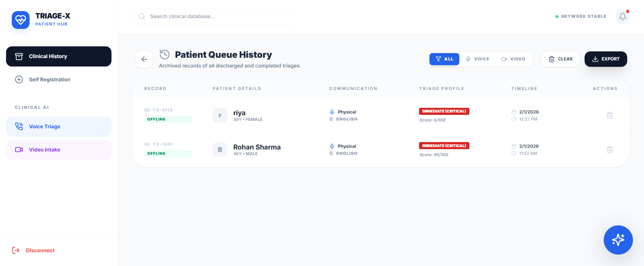Delete the riya record with trash icon
The image size is (644, 266).
610,116
